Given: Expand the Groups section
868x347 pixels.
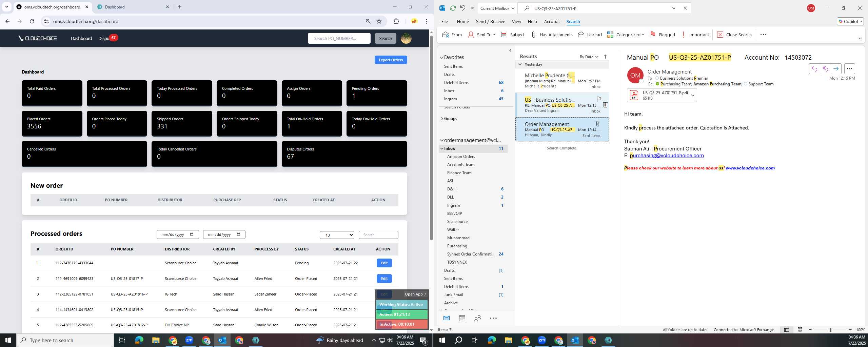Looking at the screenshot, I should [442, 119].
